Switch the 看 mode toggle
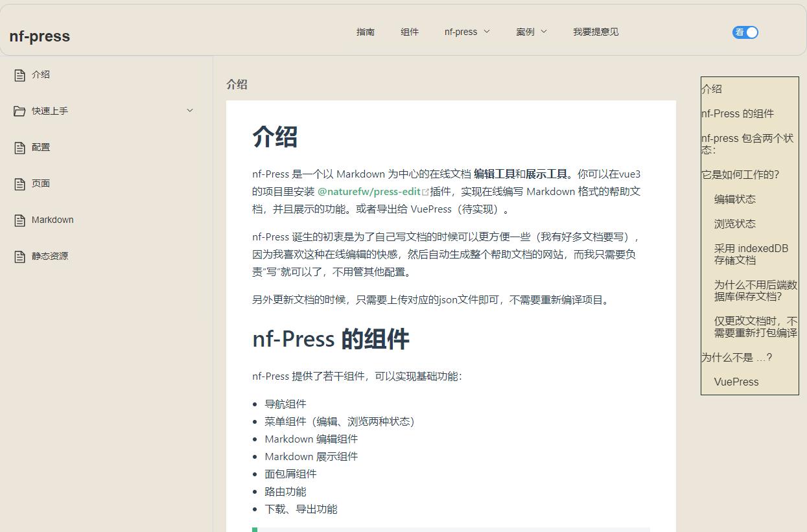Viewport: 807px width, 532px height. pyautogui.click(x=745, y=32)
